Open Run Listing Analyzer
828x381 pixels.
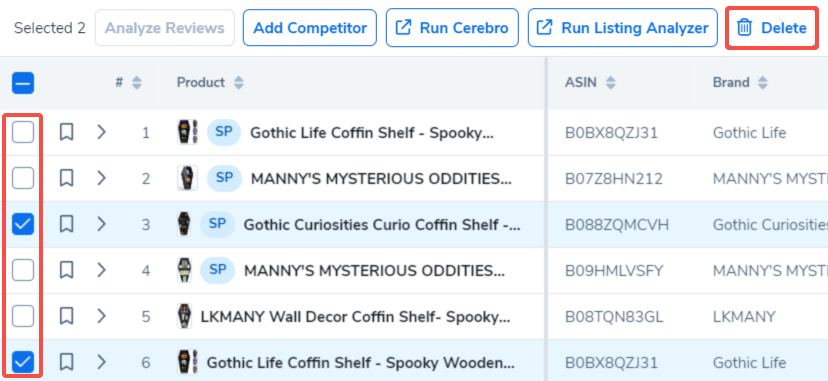(623, 28)
